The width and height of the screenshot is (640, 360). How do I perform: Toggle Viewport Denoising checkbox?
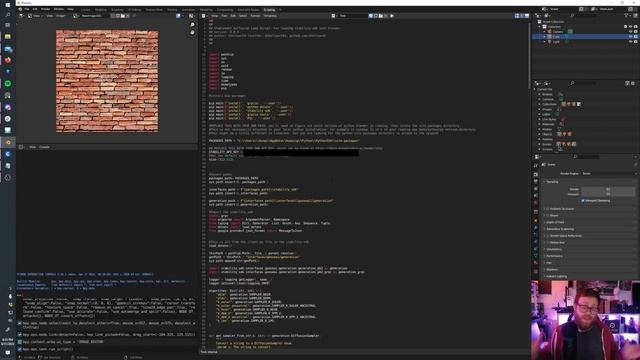(583, 200)
